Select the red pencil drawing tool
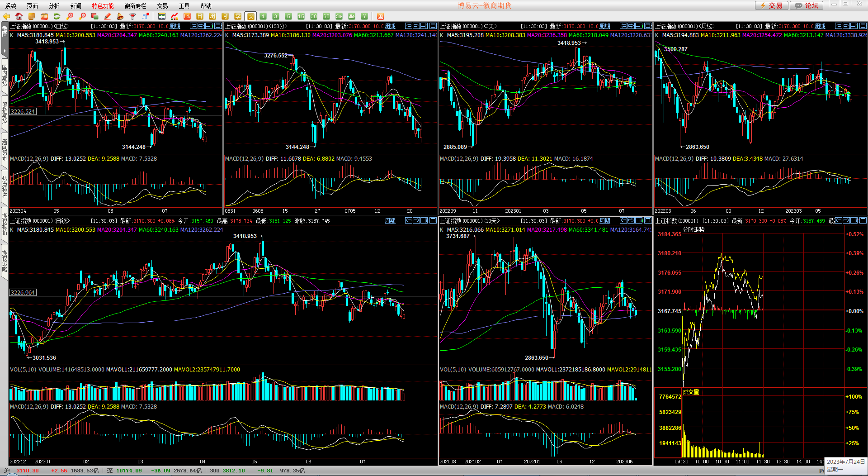Viewport: 868px width, 476px height. click(x=108, y=16)
